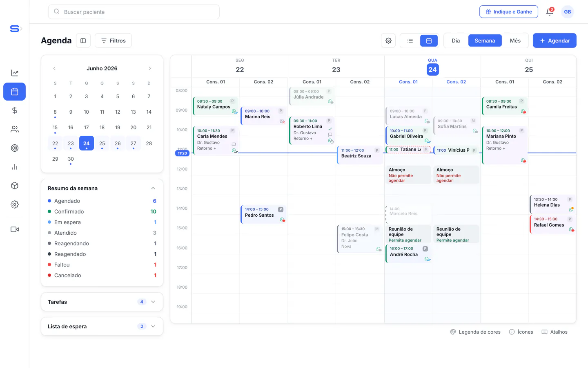Click WhatsApp icon on Pedro Santos appointment

coord(282,220)
